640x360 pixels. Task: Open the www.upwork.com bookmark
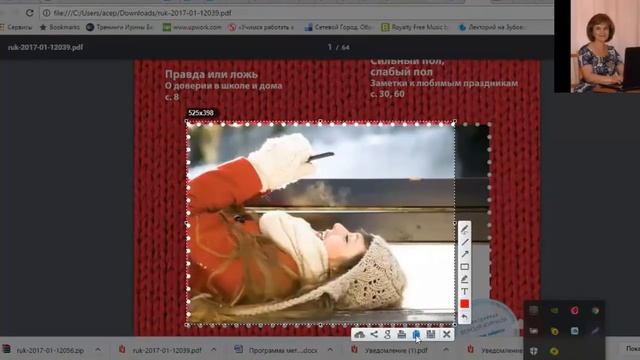coord(192,27)
